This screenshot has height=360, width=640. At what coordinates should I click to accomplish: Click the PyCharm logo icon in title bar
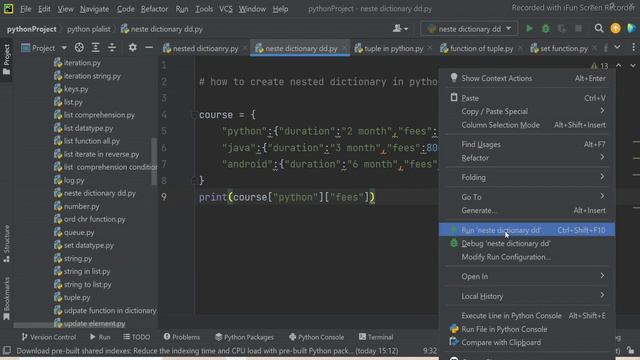point(9,9)
